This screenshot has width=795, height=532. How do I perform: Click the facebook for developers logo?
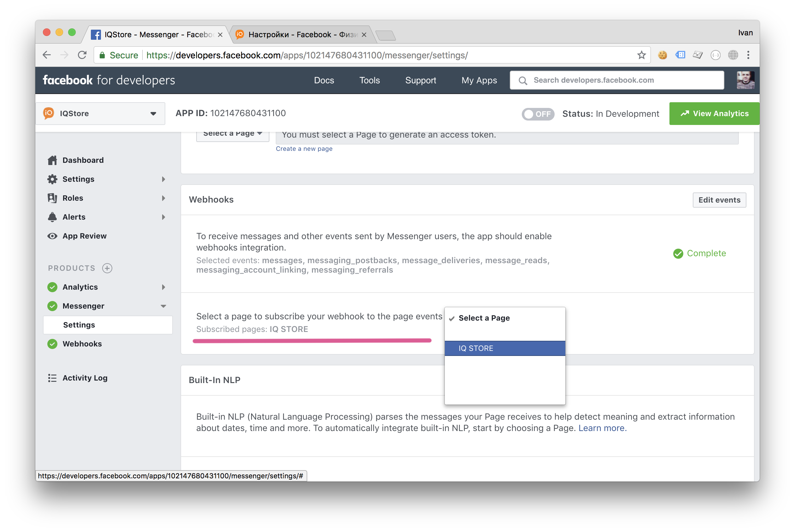click(x=109, y=80)
